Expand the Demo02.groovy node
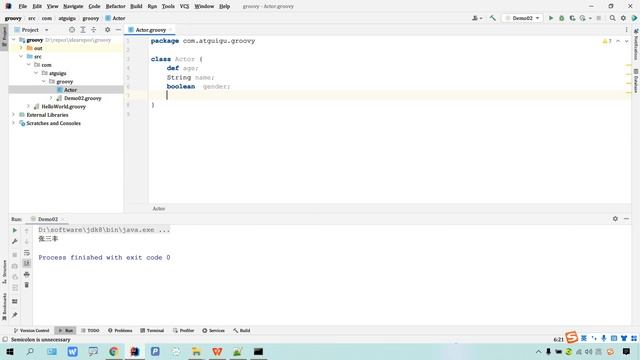The height and width of the screenshot is (360, 640). (x=51, y=98)
